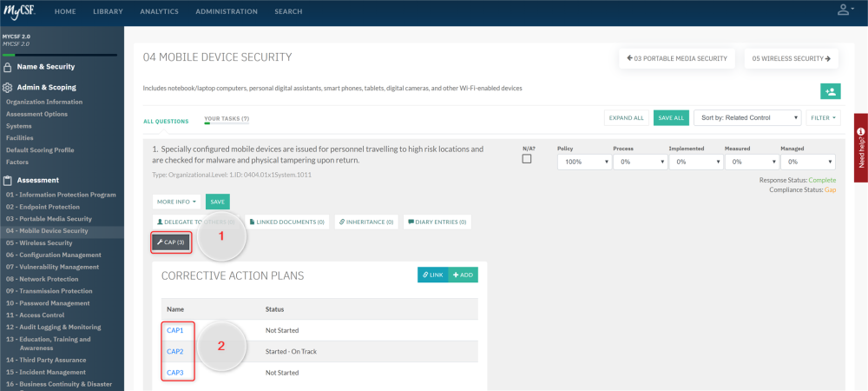Toggle the CAP (3) button
The height and width of the screenshot is (391, 868).
(171, 242)
